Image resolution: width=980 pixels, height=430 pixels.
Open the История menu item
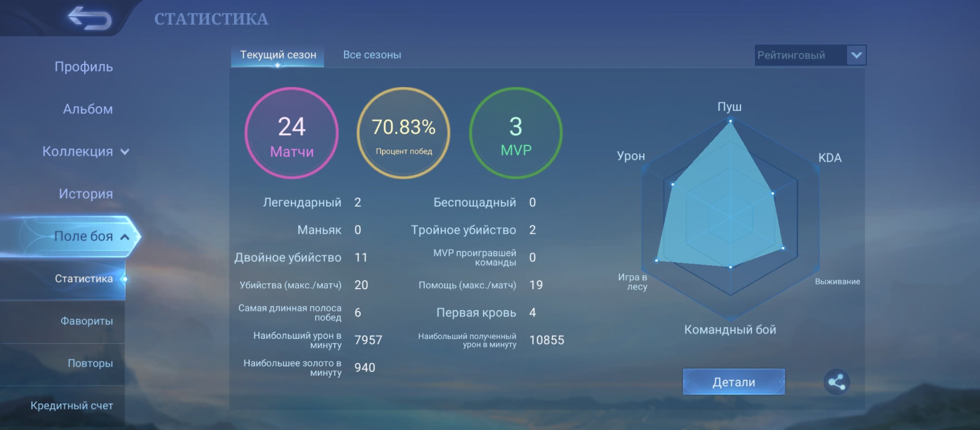pos(86,194)
